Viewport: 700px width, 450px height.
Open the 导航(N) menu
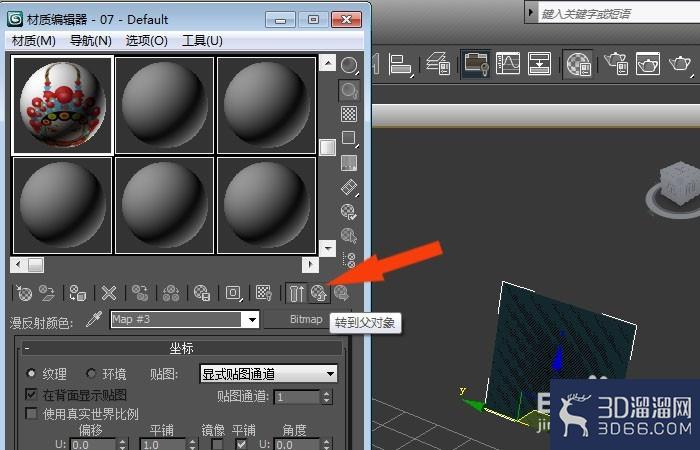91,41
